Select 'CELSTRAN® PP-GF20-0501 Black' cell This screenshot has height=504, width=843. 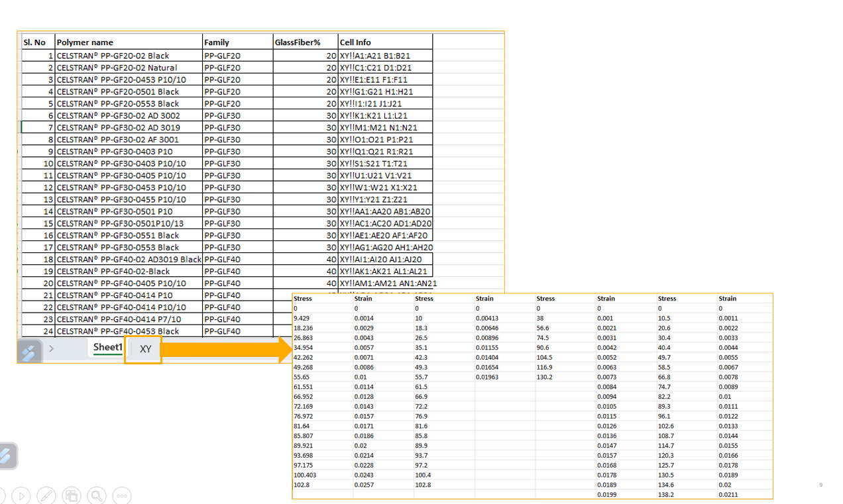tap(129, 91)
